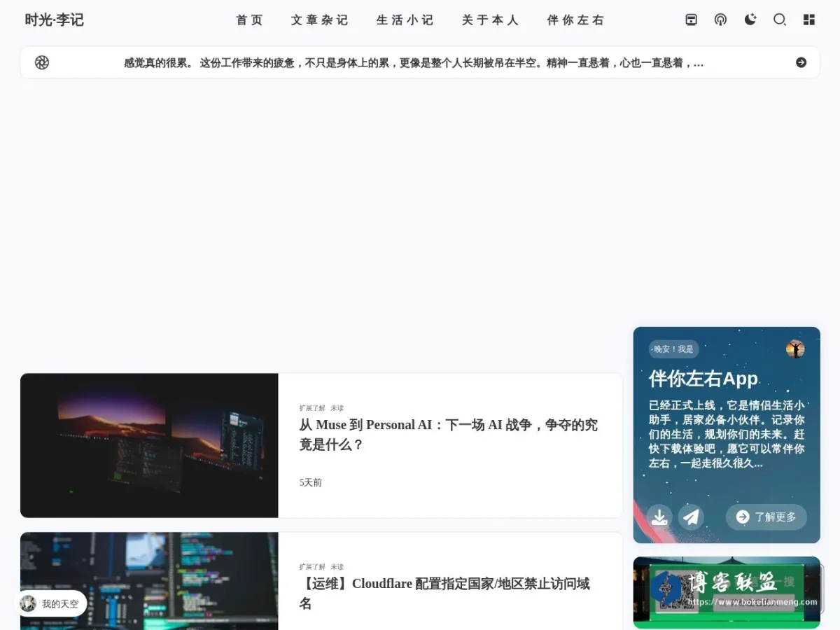This screenshot has width=840, height=630.
Task: Click the 未读 label on Cloudflare article
Action: 337,567
